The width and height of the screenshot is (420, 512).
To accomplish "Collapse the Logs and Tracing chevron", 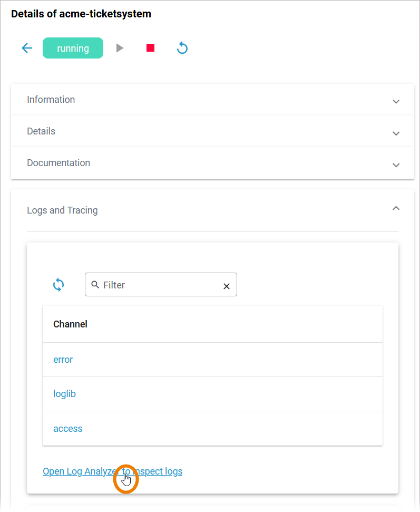I will [x=396, y=208].
